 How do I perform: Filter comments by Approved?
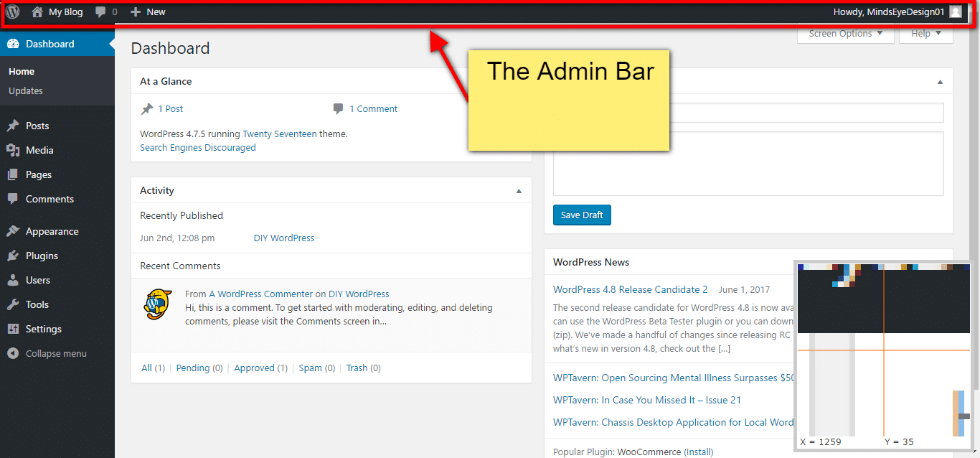tap(255, 368)
